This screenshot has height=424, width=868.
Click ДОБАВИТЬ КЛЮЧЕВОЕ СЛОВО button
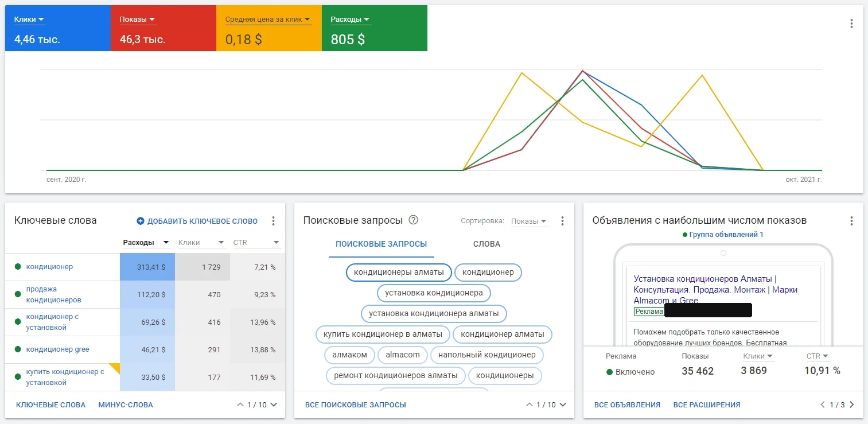(197, 221)
